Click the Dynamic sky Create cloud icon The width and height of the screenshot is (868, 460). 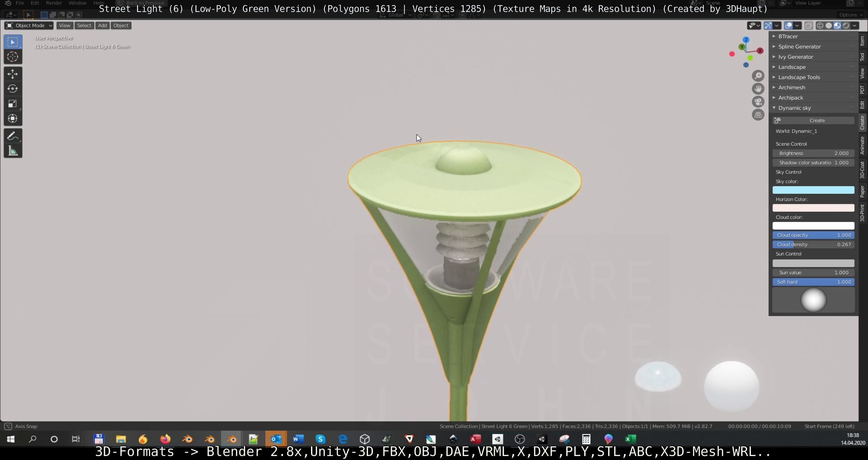click(x=777, y=121)
